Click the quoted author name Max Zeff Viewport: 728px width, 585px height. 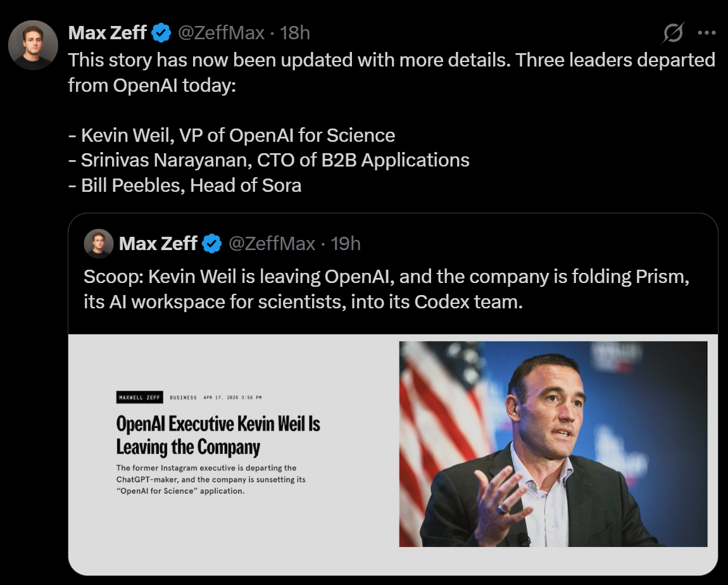coord(158,243)
